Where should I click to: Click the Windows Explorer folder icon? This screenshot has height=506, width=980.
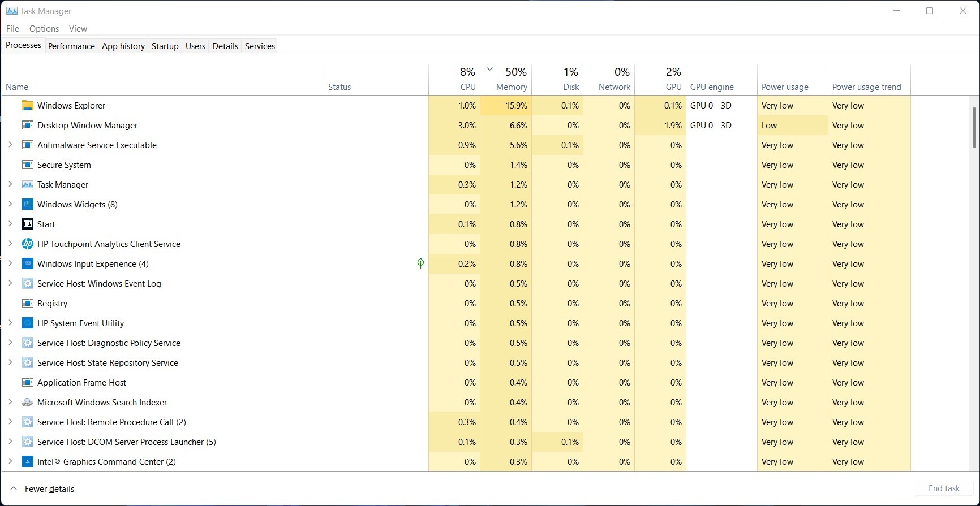[x=27, y=106]
